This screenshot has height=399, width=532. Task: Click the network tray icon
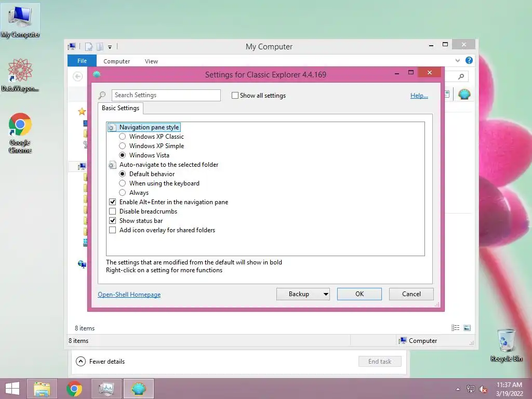coord(470,389)
